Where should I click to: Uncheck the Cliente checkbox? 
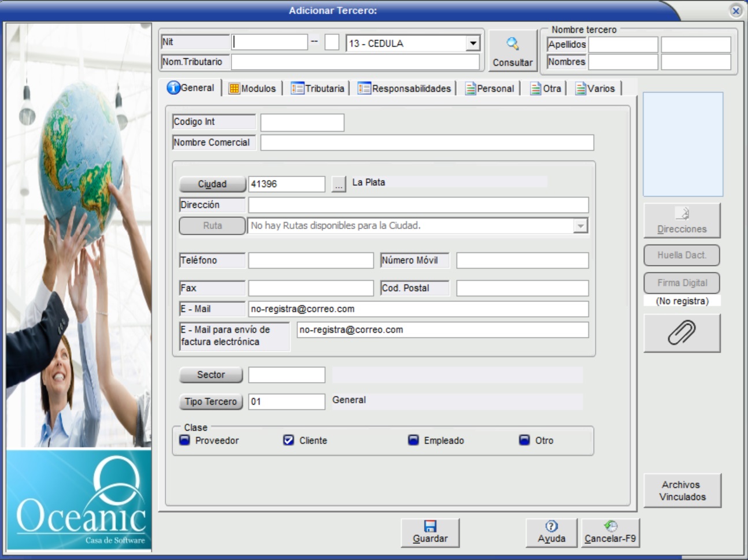coord(288,440)
